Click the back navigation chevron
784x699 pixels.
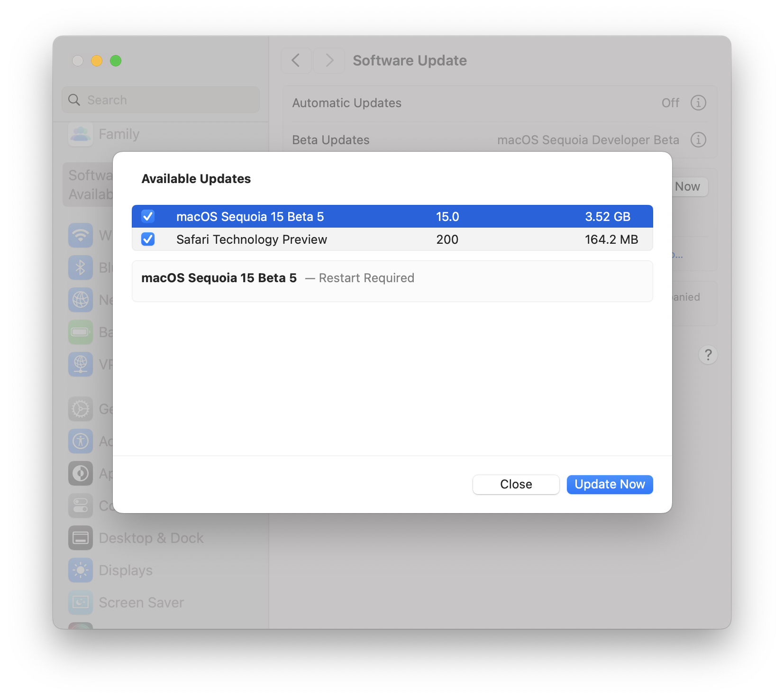coord(296,60)
